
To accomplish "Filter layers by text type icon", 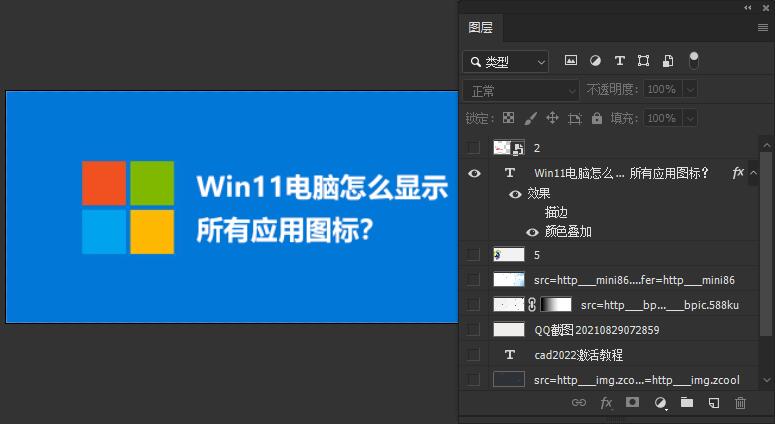I will pos(619,60).
